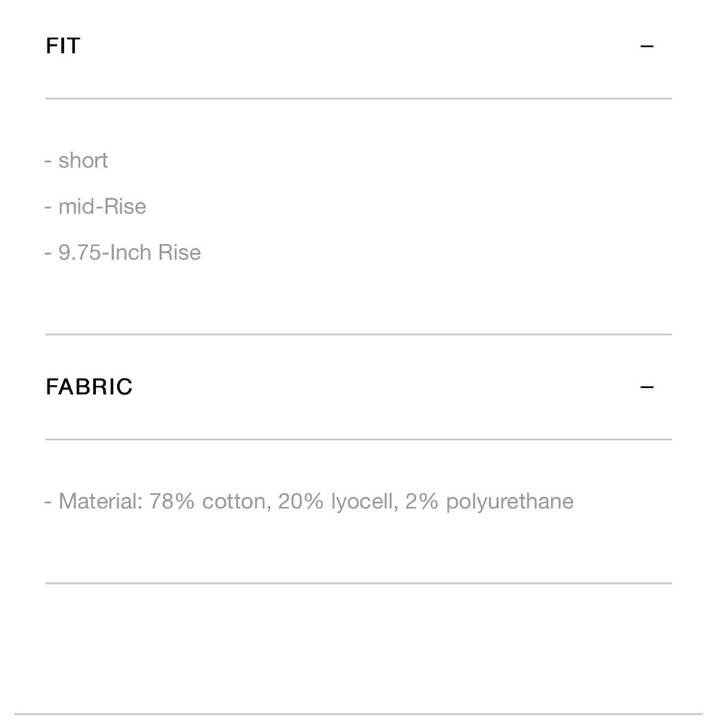This screenshot has height=728, width=728.
Task: Click the polyurethane text in fabric details
Action: pos(510,501)
